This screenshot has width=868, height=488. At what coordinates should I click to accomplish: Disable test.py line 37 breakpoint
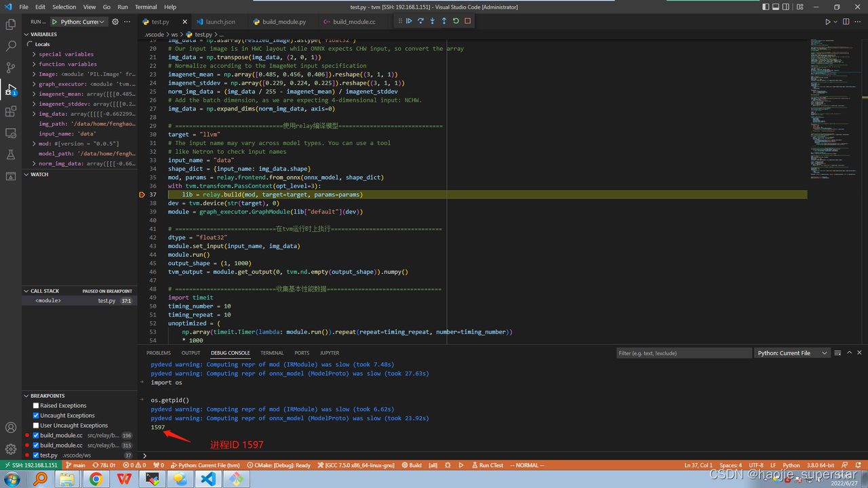(36, 455)
